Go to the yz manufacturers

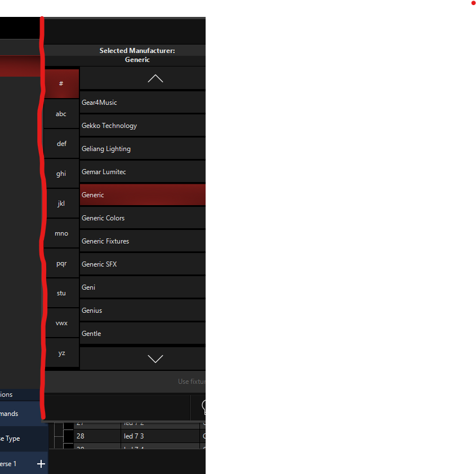pyautogui.click(x=61, y=353)
